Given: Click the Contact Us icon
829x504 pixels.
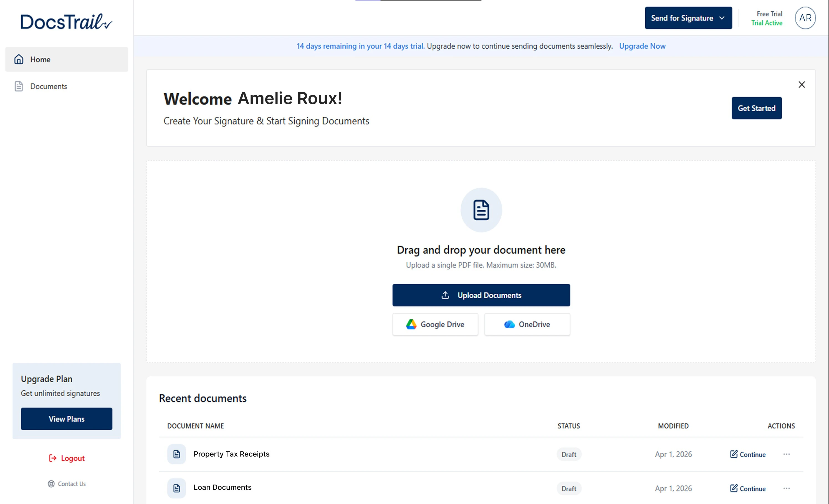Looking at the screenshot, I should pyautogui.click(x=51, y=483).
